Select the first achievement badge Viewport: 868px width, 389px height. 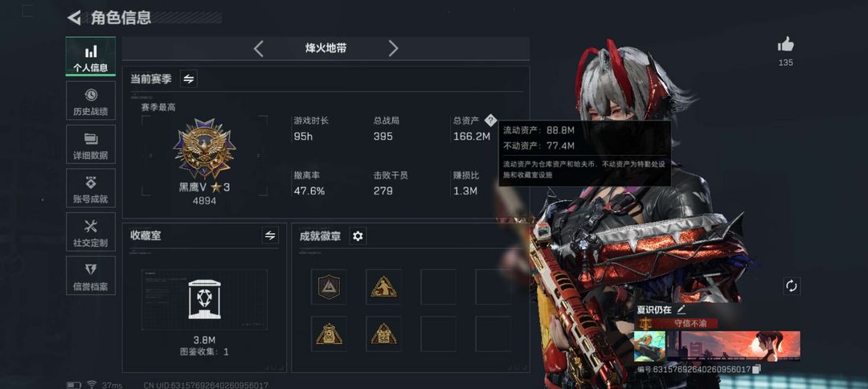[x=329, y=287]
